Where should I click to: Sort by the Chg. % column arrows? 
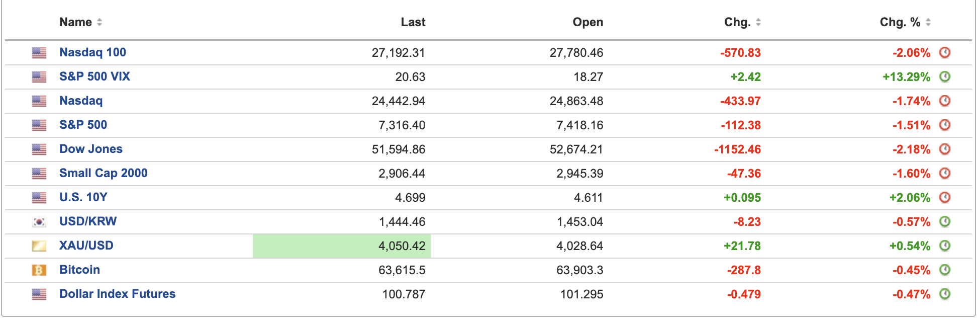click(x=928, y=22)
